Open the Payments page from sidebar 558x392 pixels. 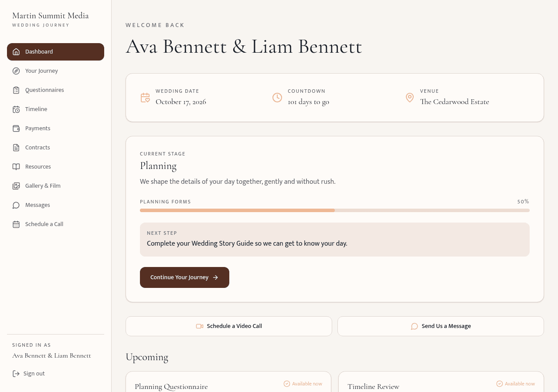(55, 128)
